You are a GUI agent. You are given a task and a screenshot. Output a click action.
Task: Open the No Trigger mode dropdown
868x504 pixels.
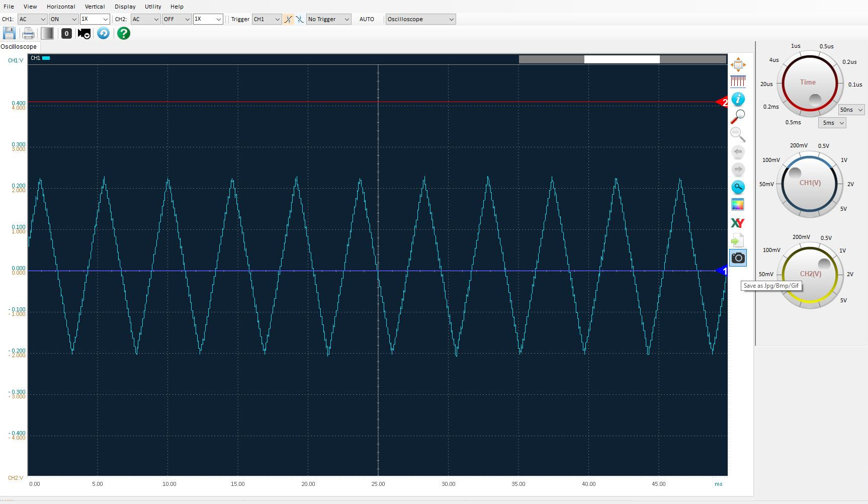click(329, 19)
